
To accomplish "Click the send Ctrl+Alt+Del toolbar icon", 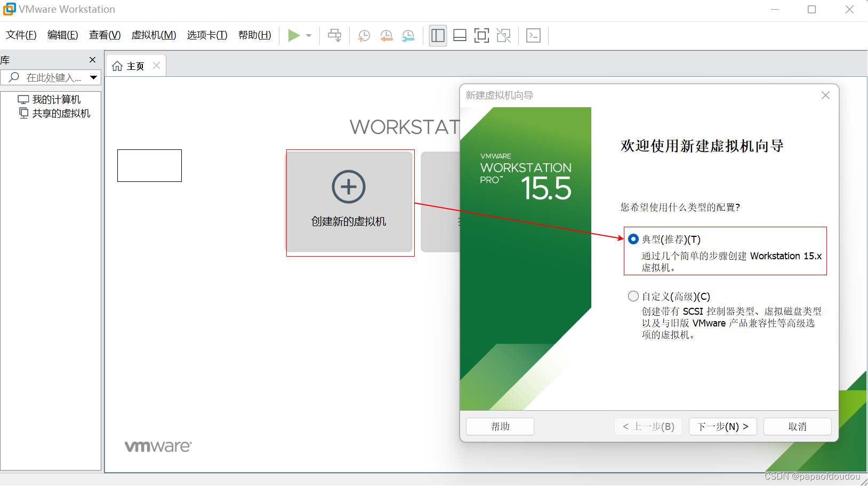I will pos(335,35).
